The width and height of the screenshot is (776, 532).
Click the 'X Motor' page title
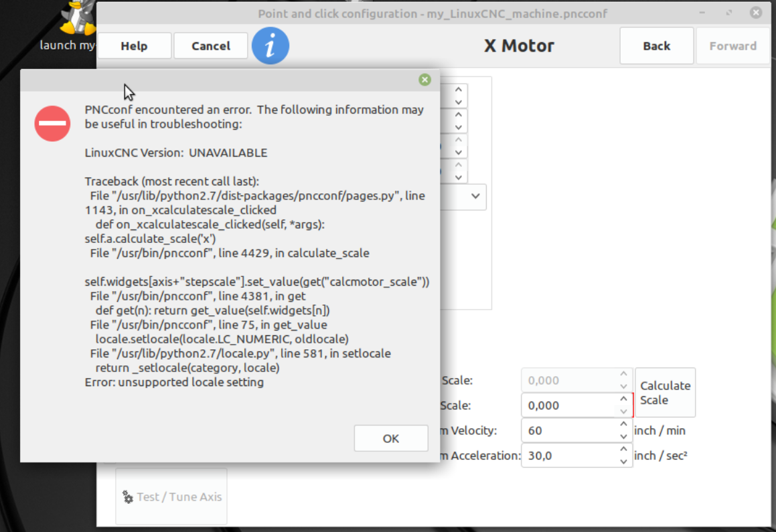pyautogui.click(x=519, y=46)
